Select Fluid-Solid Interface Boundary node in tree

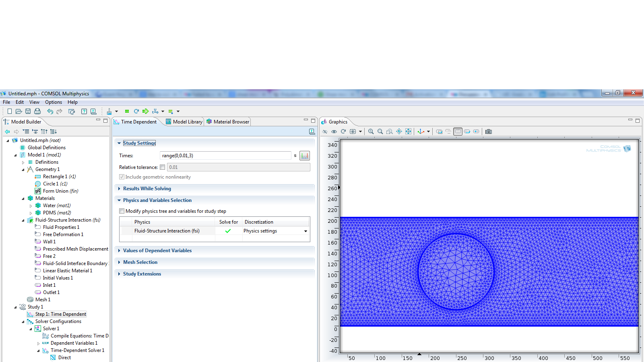pyautogui.click(x=75, y=263)
